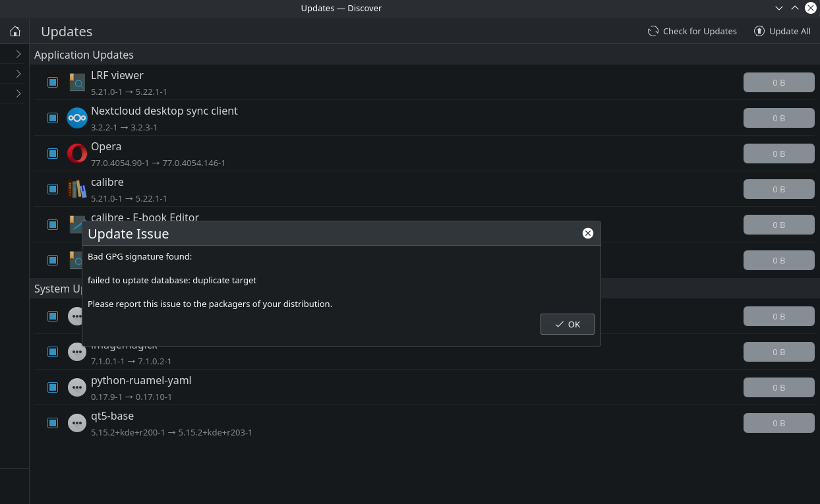Click the 'Bad GPG signature found' text
This screenshot has height=504, width=820.
(x=140, y=256)
